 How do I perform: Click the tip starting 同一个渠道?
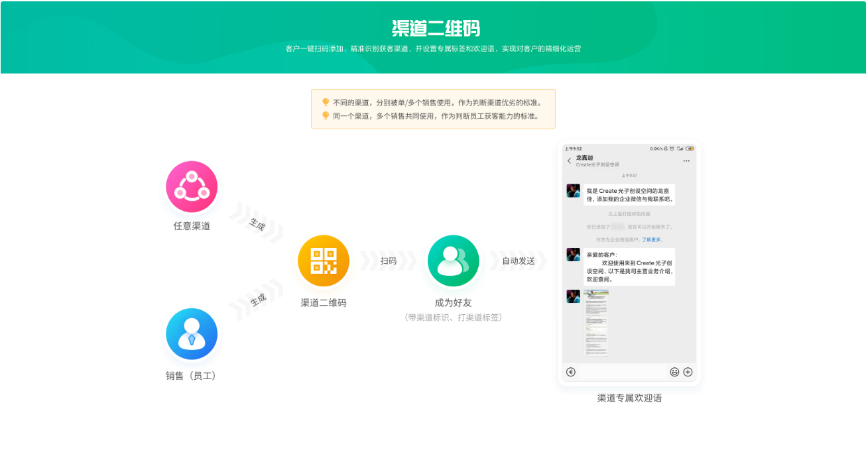[436, 116]
